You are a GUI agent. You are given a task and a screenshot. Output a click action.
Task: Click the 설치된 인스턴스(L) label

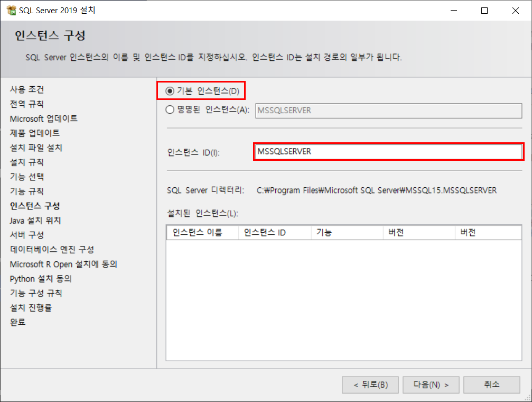202,213
